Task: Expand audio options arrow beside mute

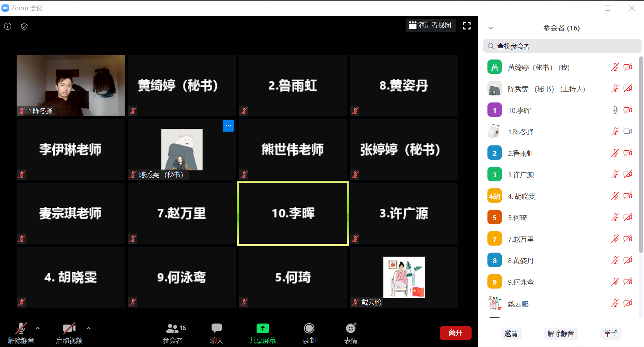Action: [x=38, y=328]
